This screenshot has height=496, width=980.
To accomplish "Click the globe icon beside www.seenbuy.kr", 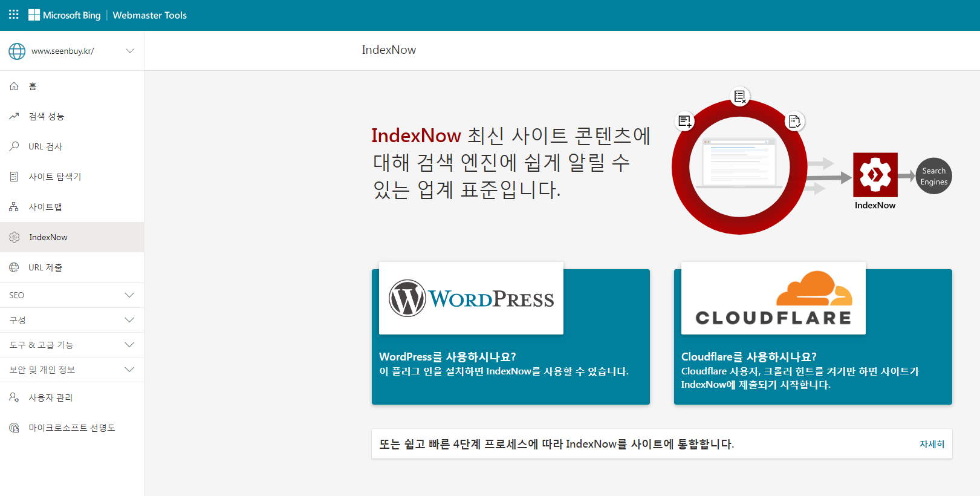I will click(x=17, y=51).
